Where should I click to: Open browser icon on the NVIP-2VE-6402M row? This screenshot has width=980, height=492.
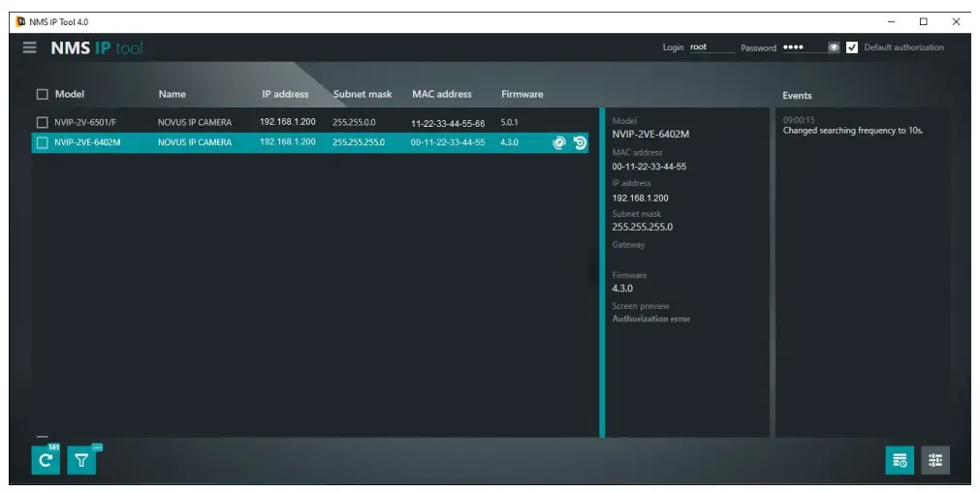click(558, 142)
